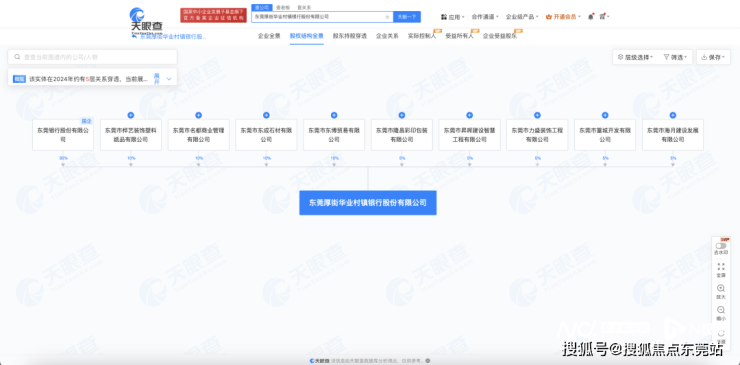Switch to 企业全景 tab
Image resolution: width=740 pixels, height=365 pixels.
click(x=269, y=36)
